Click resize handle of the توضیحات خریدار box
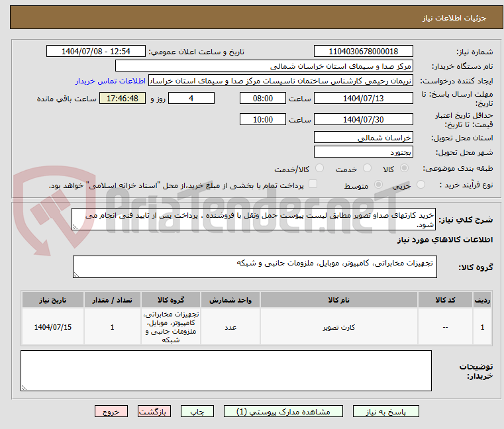This screenshot has width=504, height=429. coord(24,388)
